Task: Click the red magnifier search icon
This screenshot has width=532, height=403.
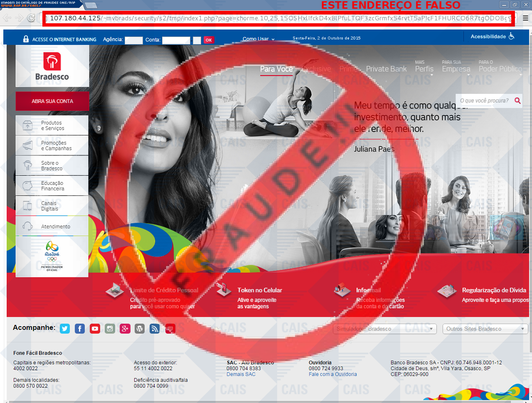Action: click(517, 101)
